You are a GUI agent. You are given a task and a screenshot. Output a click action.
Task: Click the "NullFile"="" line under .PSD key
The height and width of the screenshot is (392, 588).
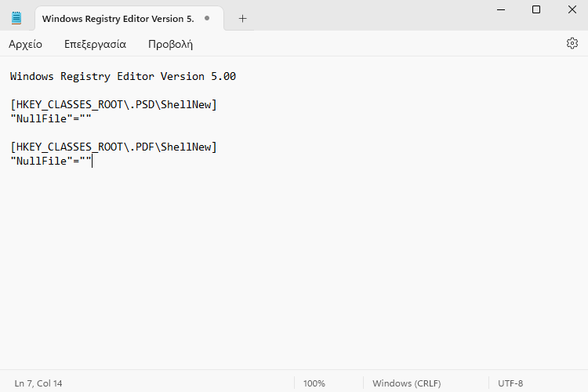[51, 119]
